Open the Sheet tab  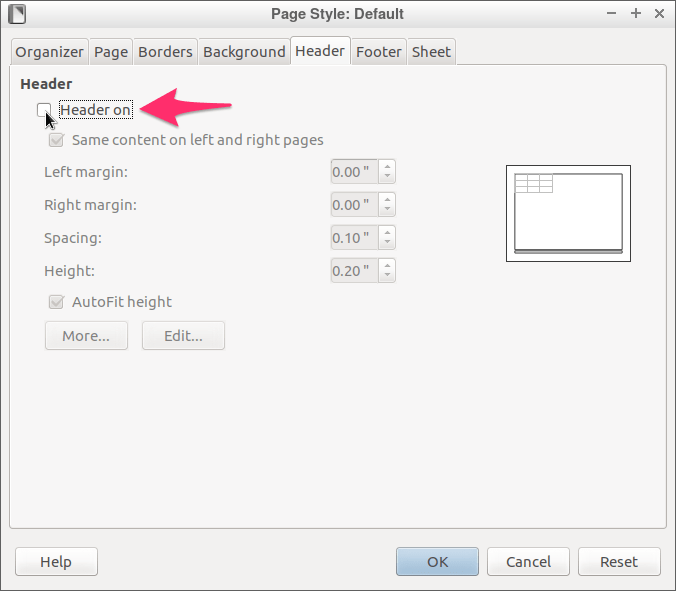coord(431,52)
